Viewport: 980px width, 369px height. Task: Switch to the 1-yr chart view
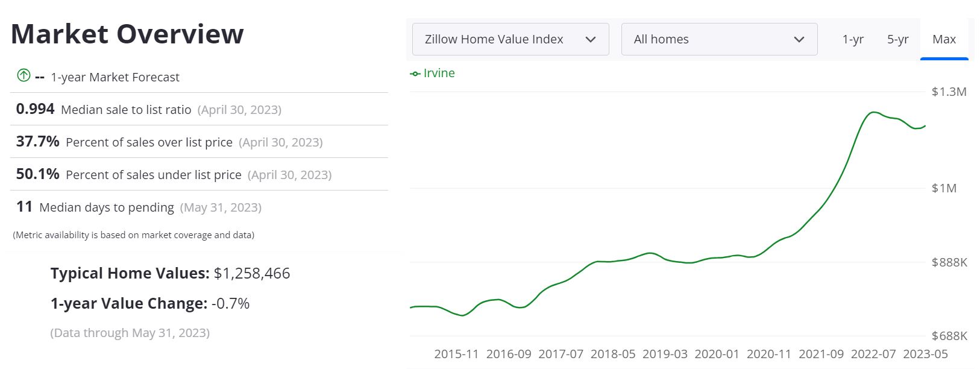click(853, 39)
